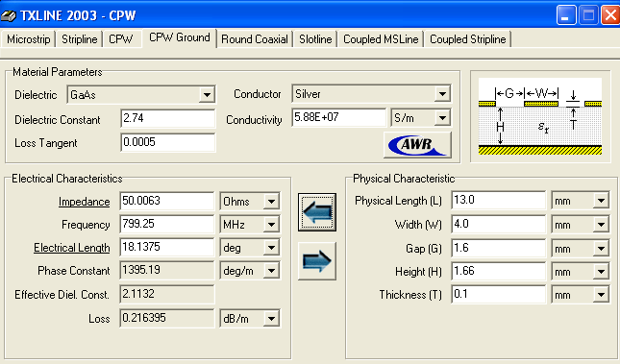This screenshot has height=364, width=620.
Task: Open the Electrical Length deg units dropdown
Action: click(x=271, y=248)
